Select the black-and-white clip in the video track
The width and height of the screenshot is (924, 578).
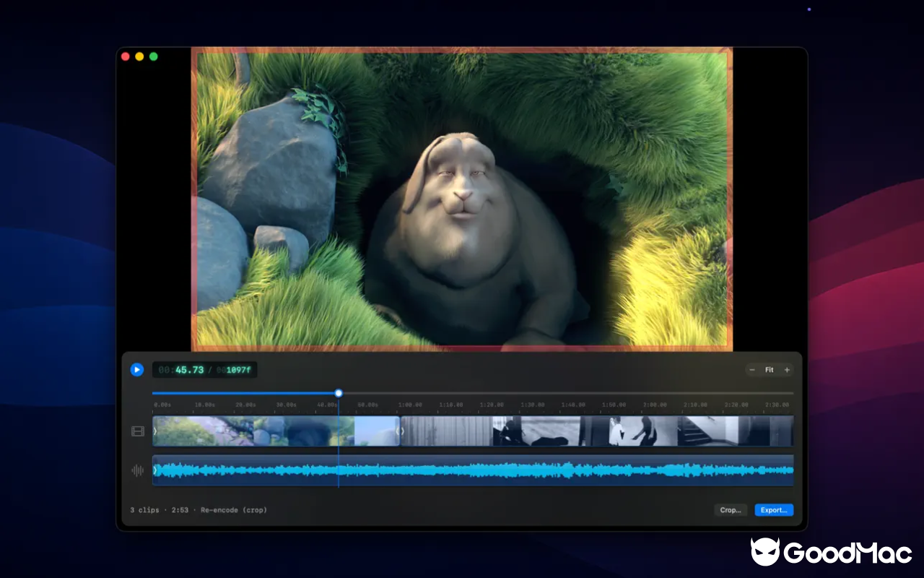click(597, 431)
